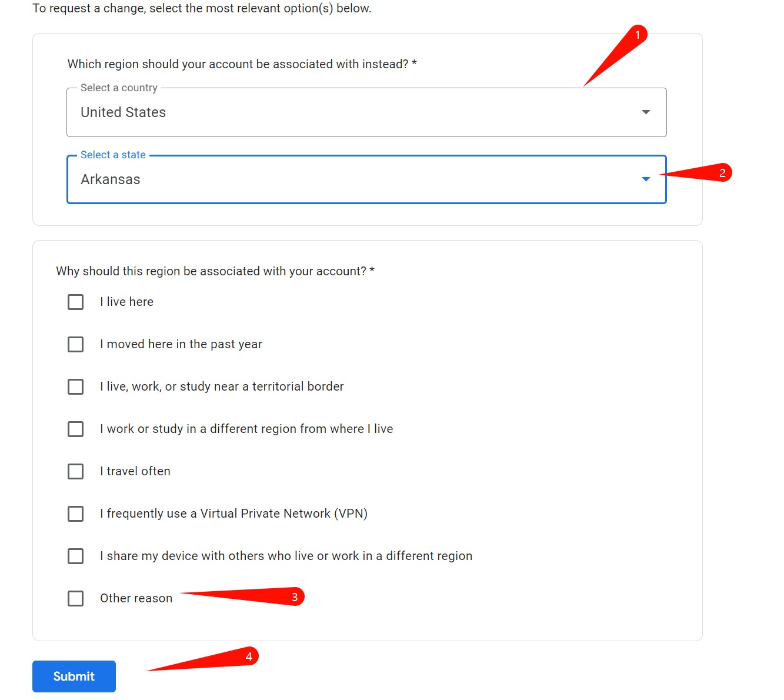Tick the VPN usage checkbox
The image size is (784, 700).
(x=76, y=514)
